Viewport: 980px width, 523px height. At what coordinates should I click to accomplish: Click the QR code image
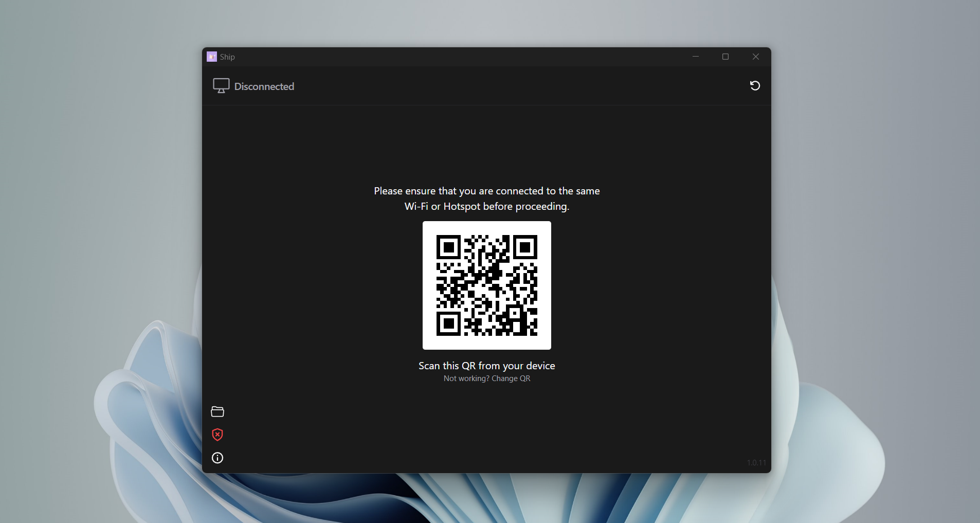pos(487,285)
